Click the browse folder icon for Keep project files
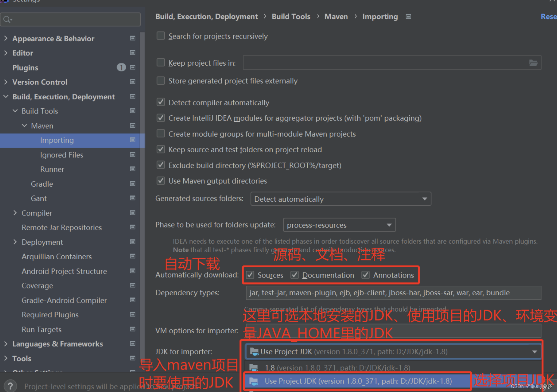The height and width of the screenshot is (392, 557). (533, 63)
